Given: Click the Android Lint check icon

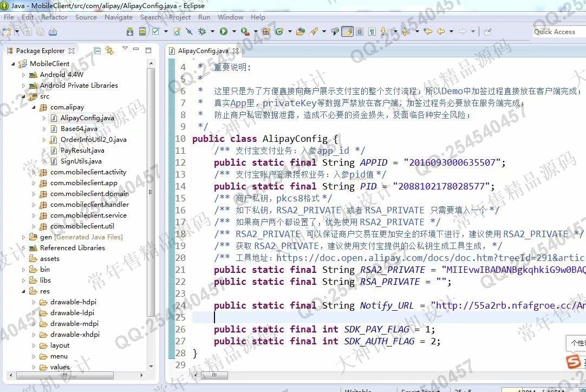Looking at the screenshot, I should pos(155,32).
